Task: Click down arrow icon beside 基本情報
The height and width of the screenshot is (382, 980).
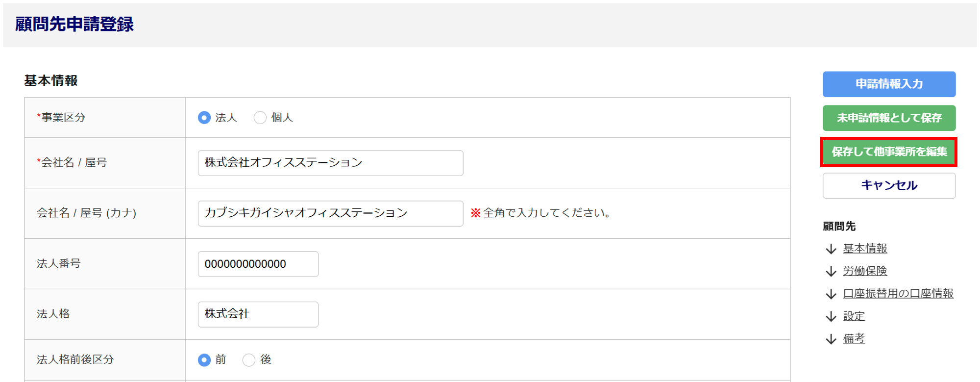Action: (831, 249)
